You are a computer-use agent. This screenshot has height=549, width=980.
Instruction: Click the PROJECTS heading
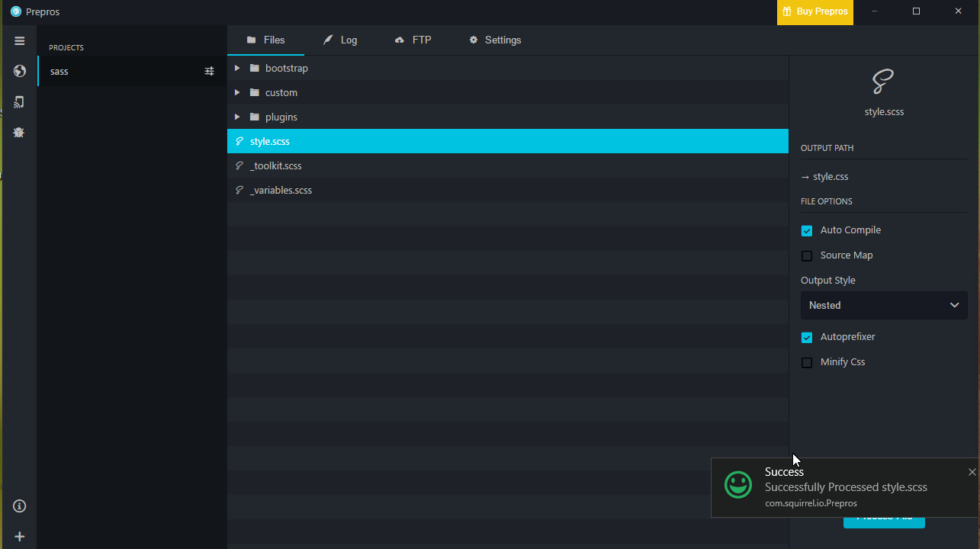66,47
